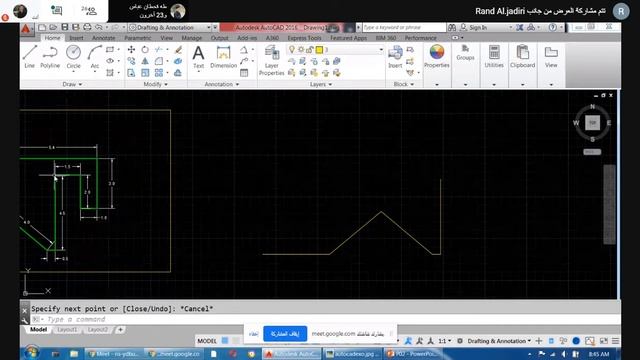The width and height of the screenshot is (640, 360).
Task: Open the AutoCAD application menu button
Action: (26, 29)
